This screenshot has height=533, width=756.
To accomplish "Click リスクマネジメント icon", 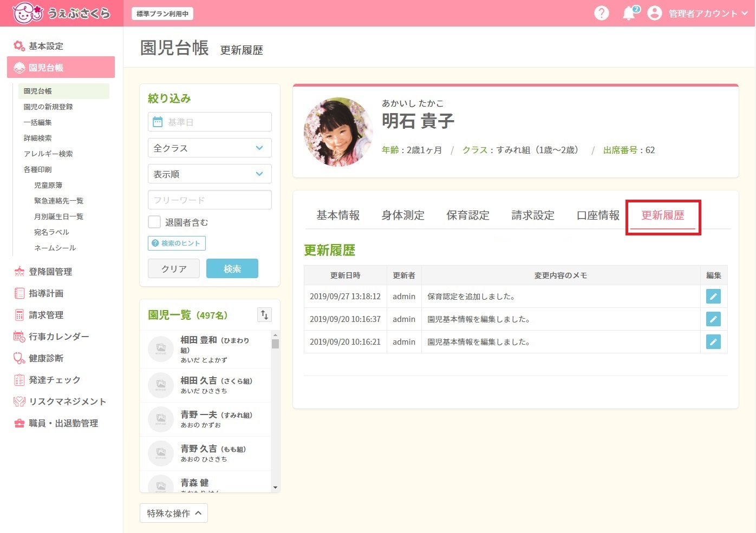I will click(19, 402).
